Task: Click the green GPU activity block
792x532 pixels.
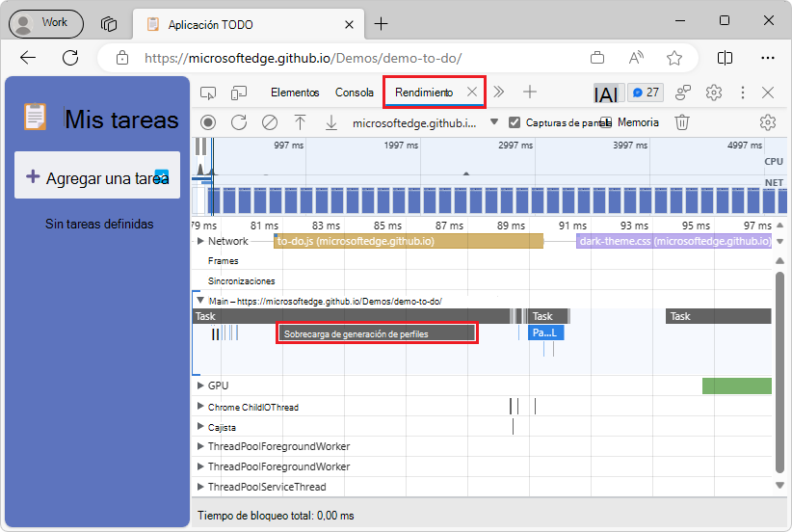Action: [736, 386]
